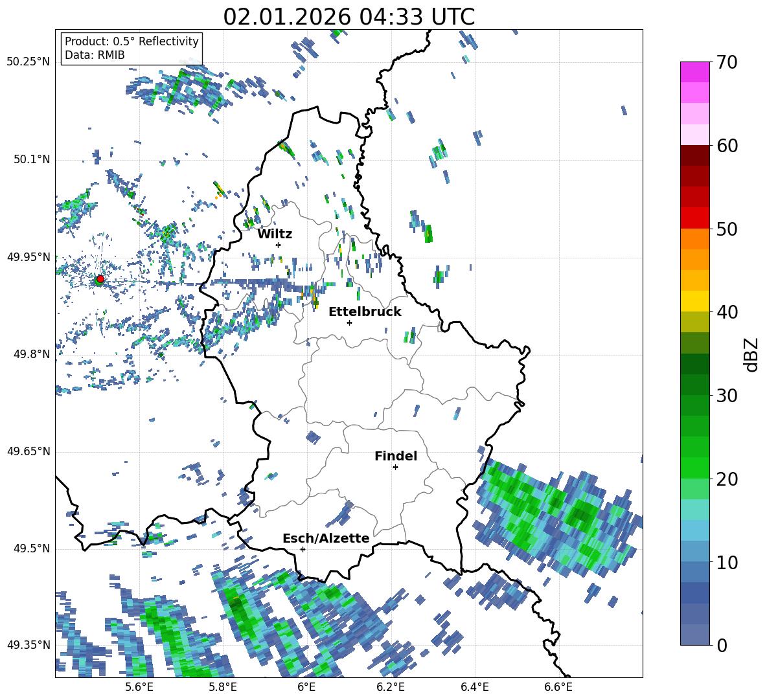767x700 pixels.
Task: Click the 40 tick label on colorbar
Action: click(x=726, y=312)
